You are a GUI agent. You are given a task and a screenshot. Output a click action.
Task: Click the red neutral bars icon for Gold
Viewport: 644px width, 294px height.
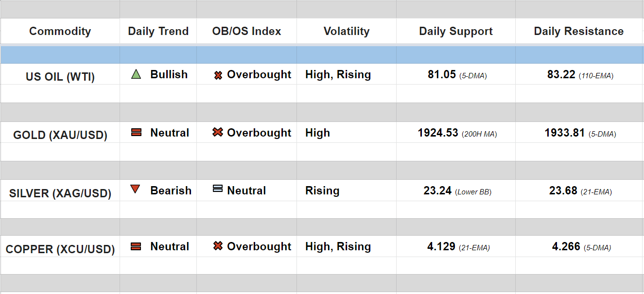pos(137,132)
